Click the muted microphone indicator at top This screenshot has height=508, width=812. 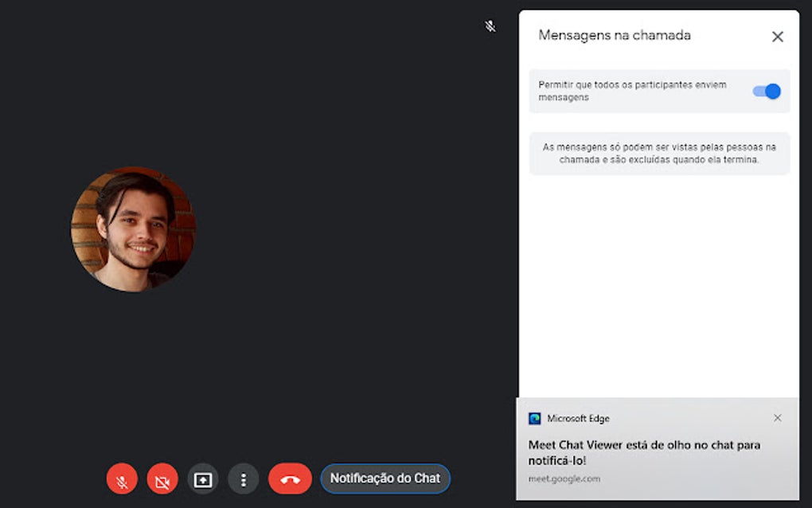click(x=490, y=26)
